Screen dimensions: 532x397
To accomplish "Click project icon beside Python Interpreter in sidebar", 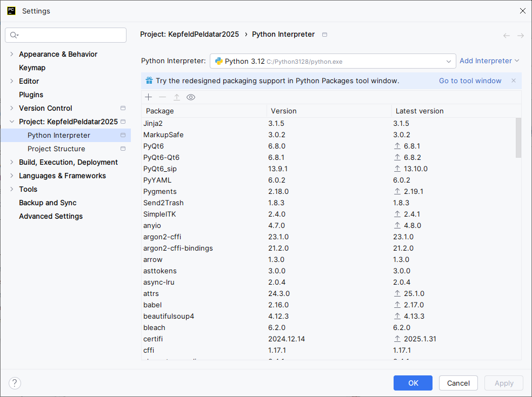I will tap(123, 135).
